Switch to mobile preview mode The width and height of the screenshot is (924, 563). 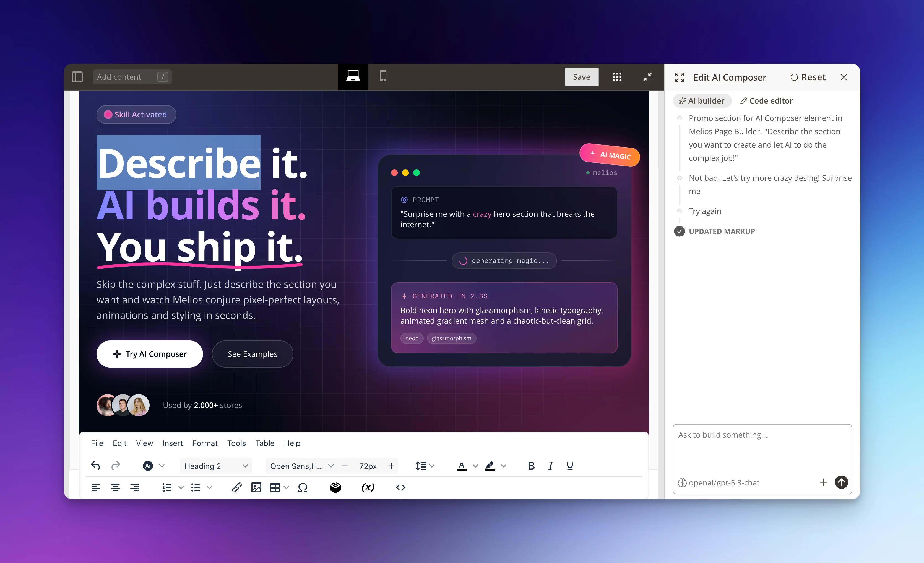click(x=383, y=76)
